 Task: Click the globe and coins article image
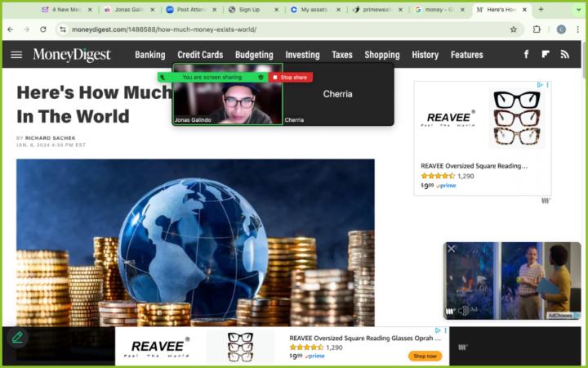195,243
